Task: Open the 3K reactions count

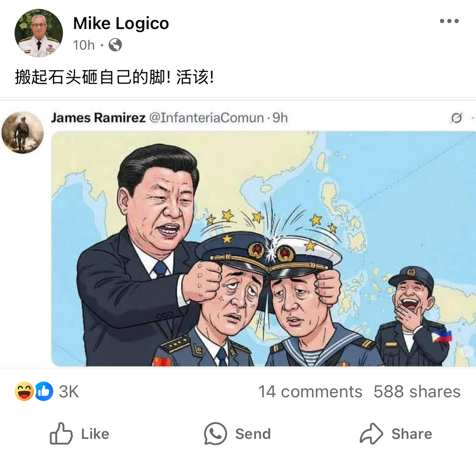Action: [69, 391]
